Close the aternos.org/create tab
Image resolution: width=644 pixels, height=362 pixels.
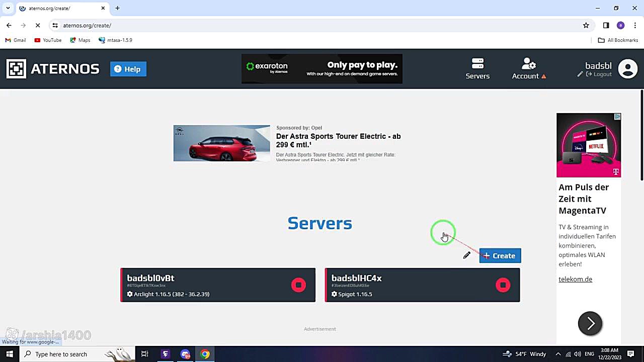[103, 8]
